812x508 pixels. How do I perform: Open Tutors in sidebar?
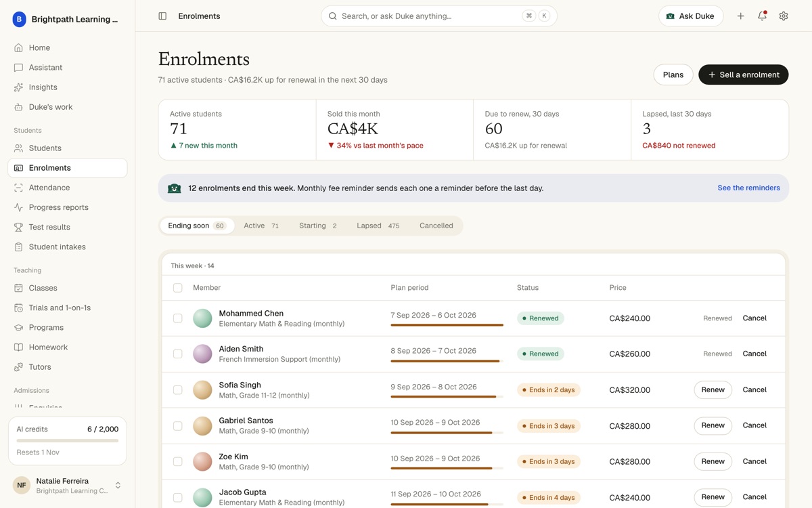67,367
